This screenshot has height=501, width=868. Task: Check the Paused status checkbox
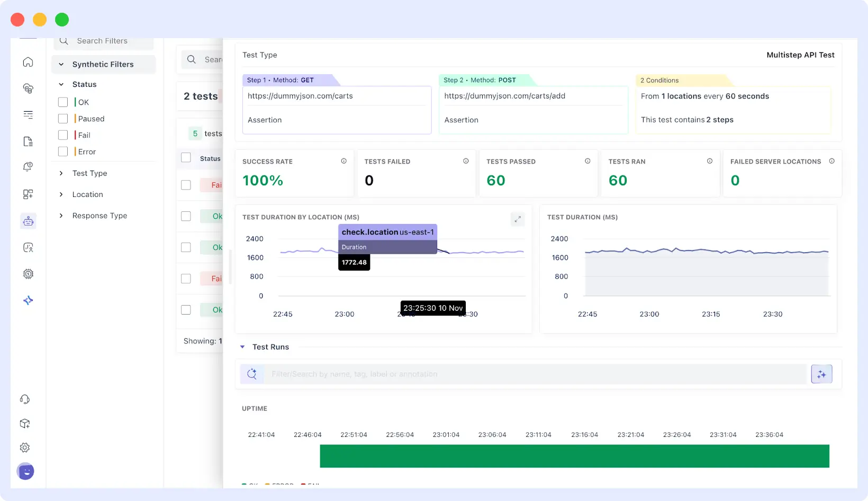tap(62, 118)
